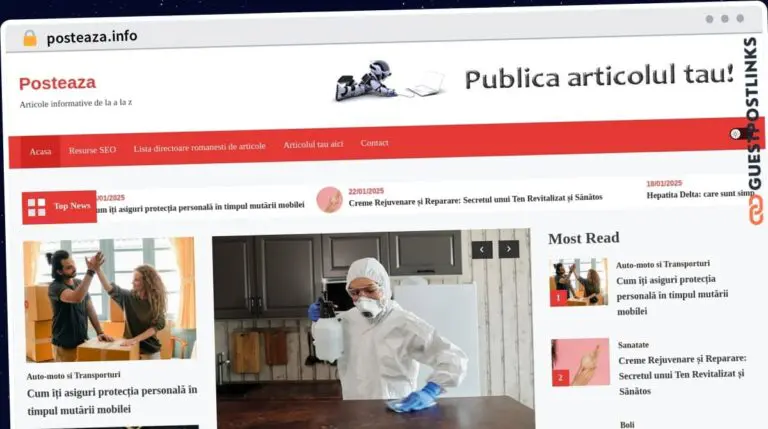Click the Boli category label

[x=627, y=425]
